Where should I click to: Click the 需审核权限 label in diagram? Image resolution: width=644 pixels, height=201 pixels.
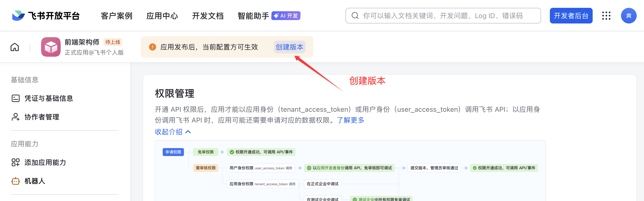coord(206,168)
